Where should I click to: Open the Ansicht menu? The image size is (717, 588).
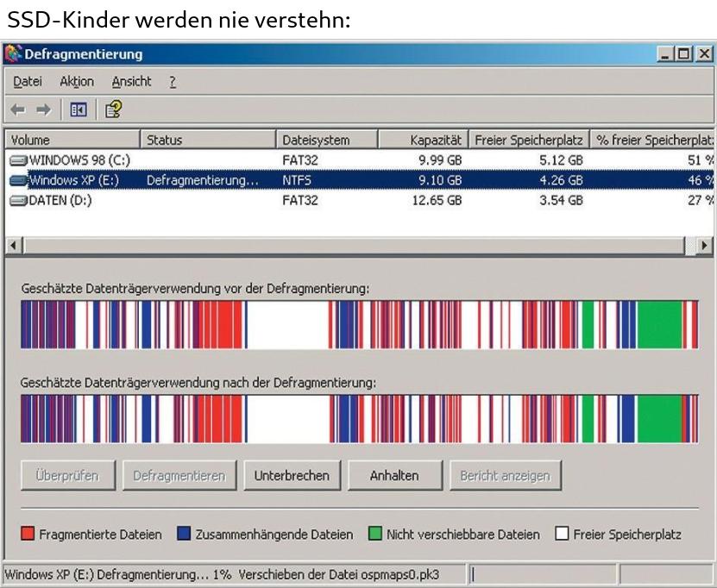(x=131, y=82)
